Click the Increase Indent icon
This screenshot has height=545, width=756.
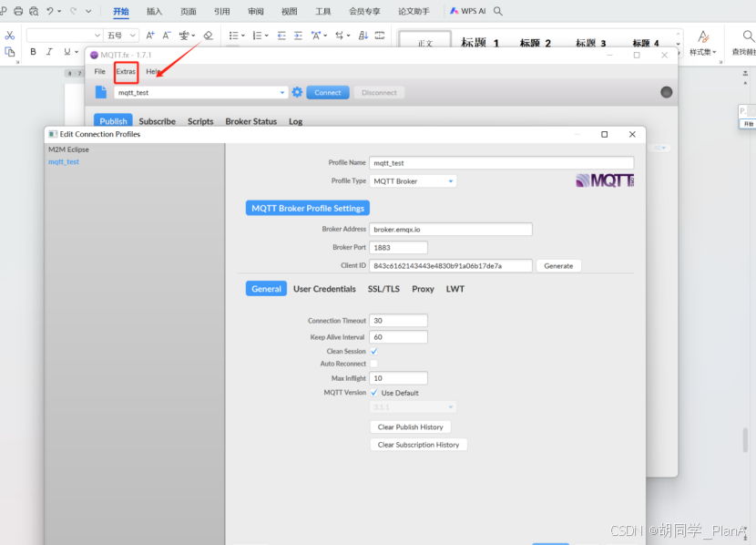click(299, 36)
